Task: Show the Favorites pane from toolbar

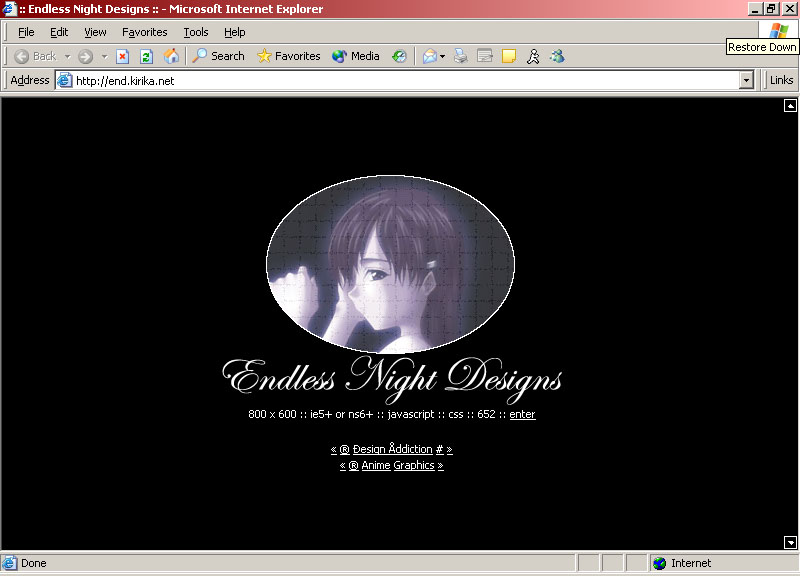Action: [289, 57]
